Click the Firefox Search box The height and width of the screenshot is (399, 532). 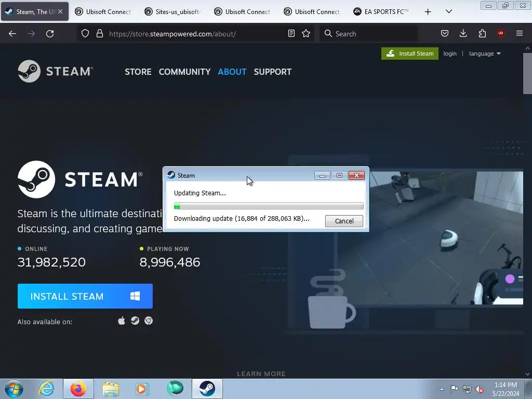[368, 34]
